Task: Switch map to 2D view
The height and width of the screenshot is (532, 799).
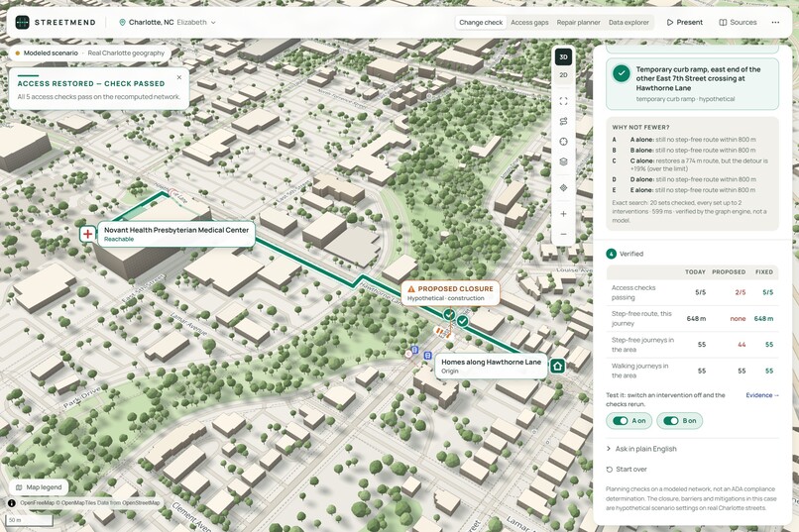Action: [563, 75]
